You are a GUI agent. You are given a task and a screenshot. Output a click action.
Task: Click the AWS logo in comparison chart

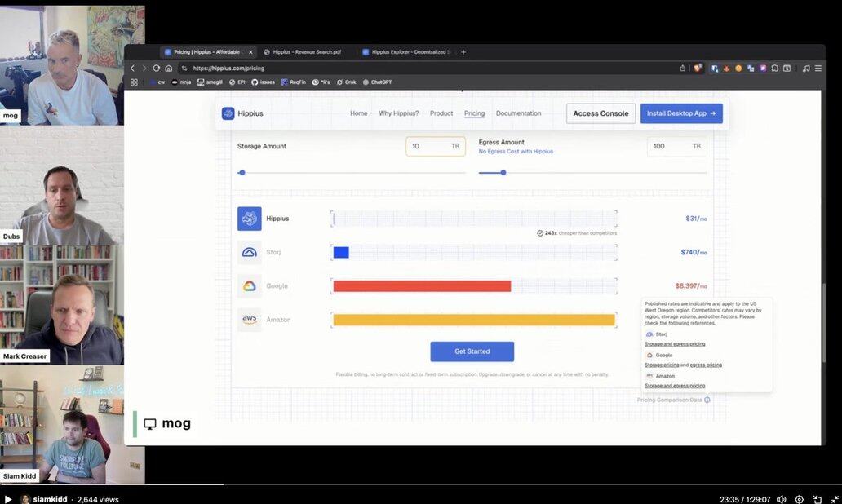tap(249, 320)
